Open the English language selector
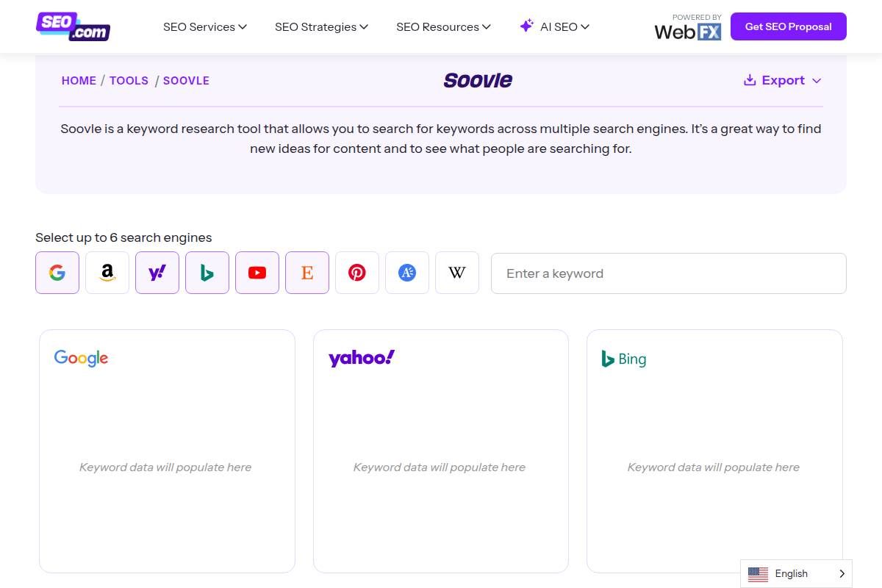Viewport: 882px width, 588px height. point(796,573)
